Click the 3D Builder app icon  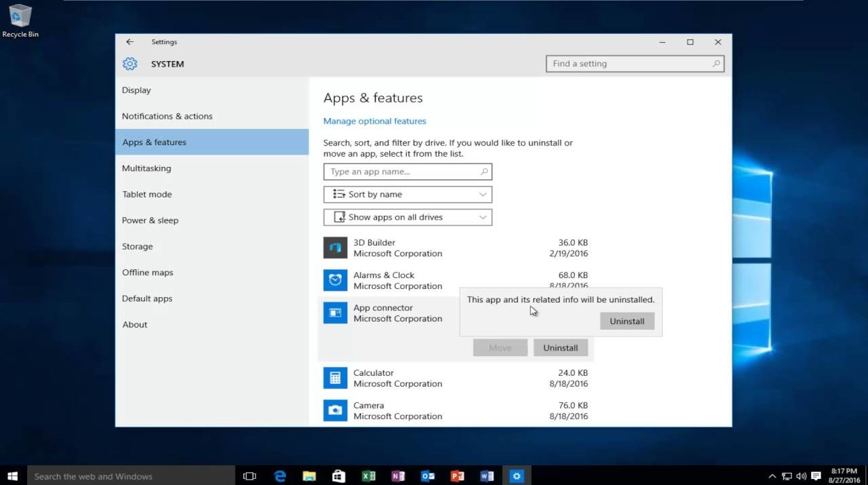pos(335,248)
